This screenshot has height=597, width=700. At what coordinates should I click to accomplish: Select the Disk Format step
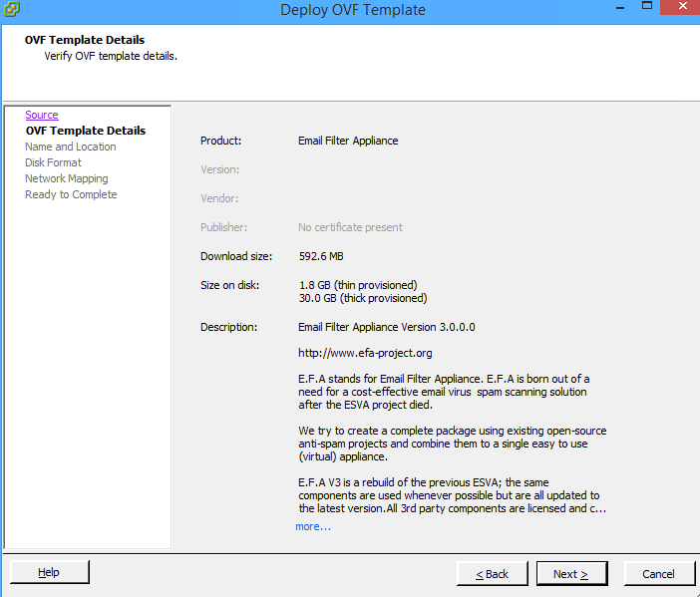[53, 162]
